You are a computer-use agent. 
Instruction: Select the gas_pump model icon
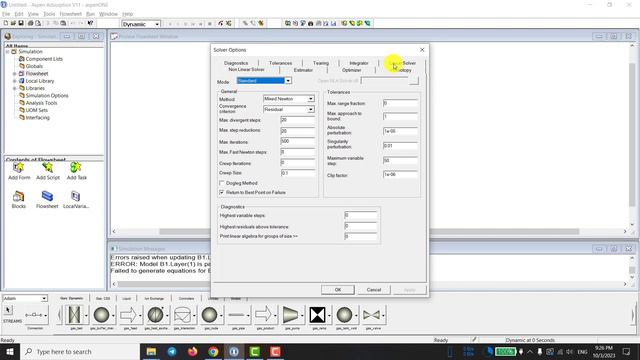tap(290, 315)
